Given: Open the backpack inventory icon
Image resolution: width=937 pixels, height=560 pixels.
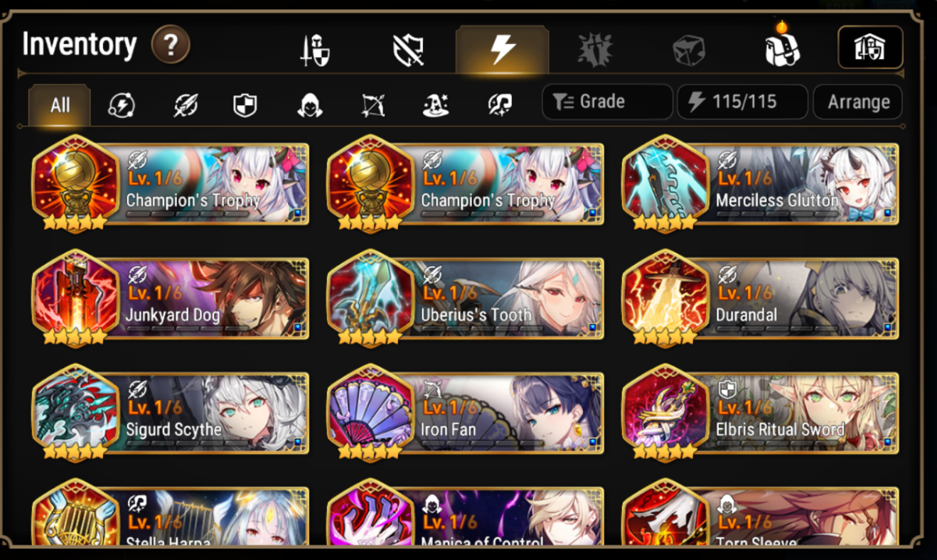Looking at the screenshot, I should coord(781,47).
